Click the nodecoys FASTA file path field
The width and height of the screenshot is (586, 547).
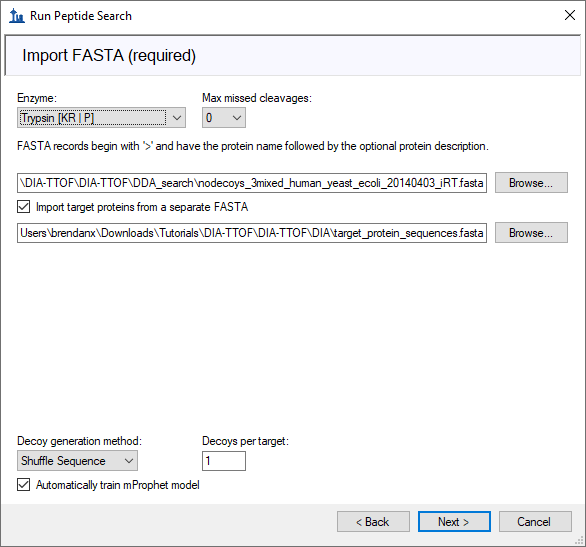pos(252,183)
